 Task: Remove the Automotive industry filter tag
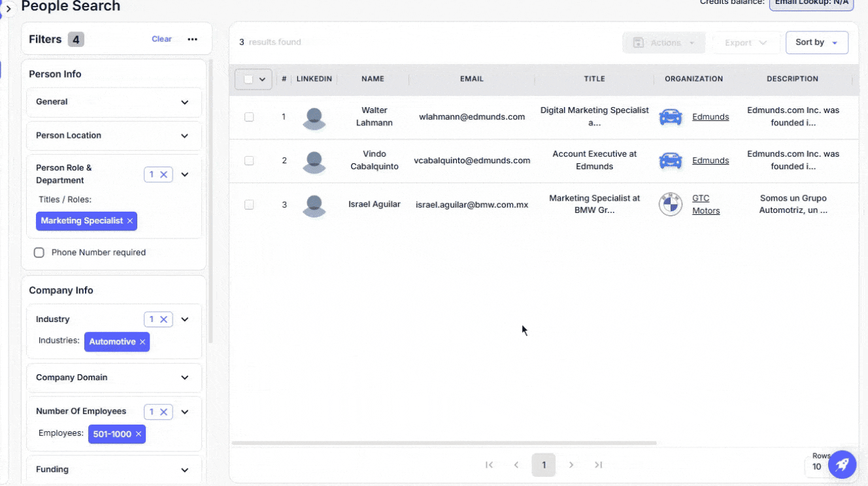tap(142, 342)
